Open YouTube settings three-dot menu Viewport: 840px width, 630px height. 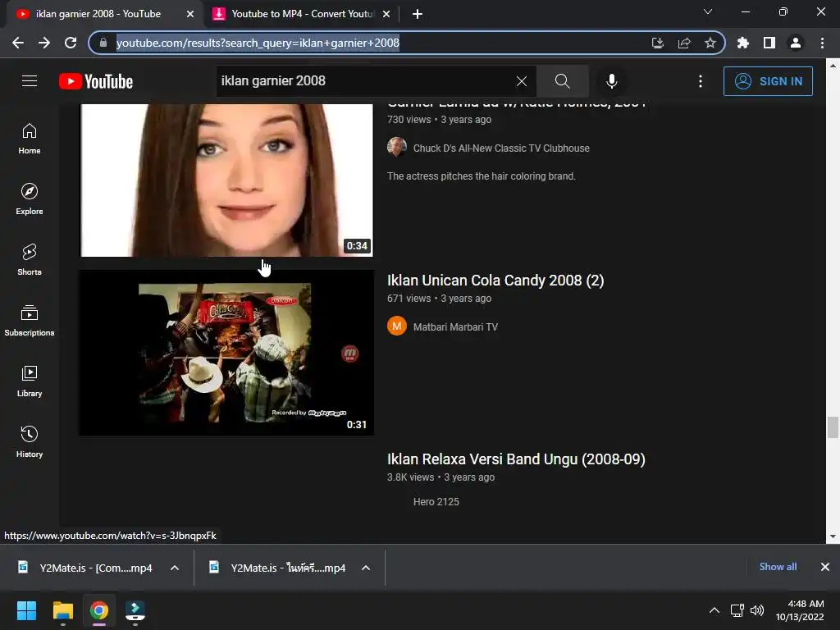[701, 81]
